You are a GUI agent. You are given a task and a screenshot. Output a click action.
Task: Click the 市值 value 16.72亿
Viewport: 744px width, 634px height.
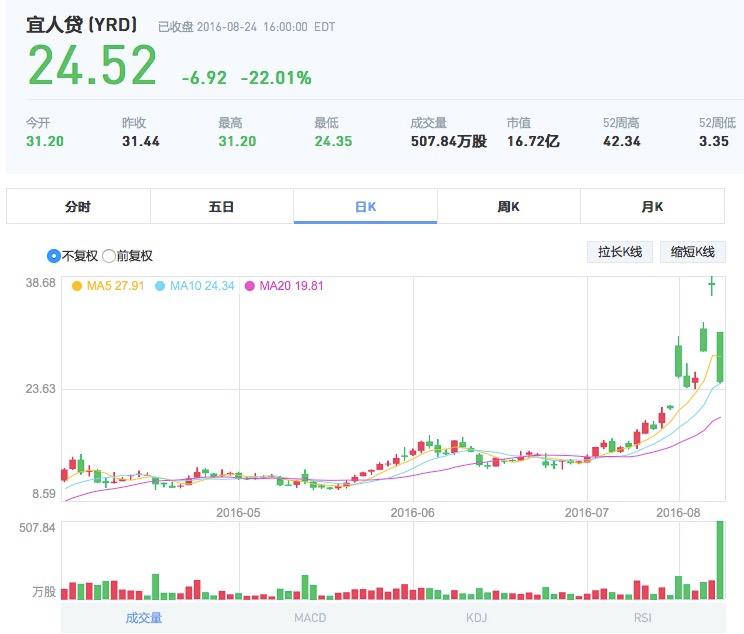point(533,141)
